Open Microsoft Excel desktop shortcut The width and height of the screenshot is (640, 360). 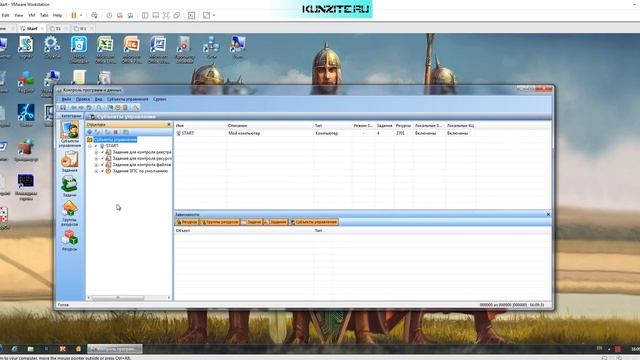105,49
